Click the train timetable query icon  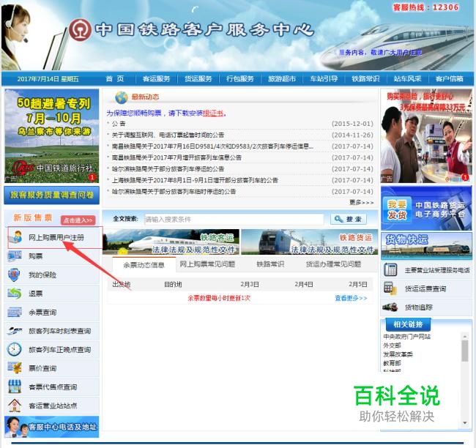[x=15, y=331]
